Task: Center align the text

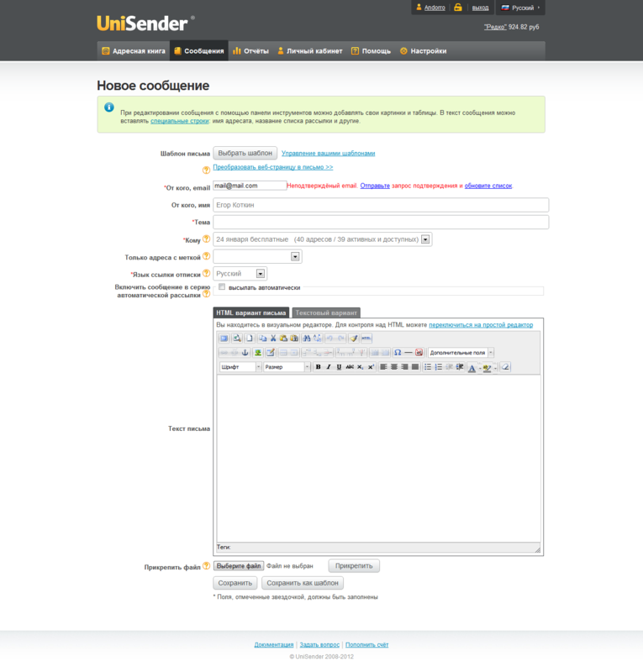Action: 393,367
